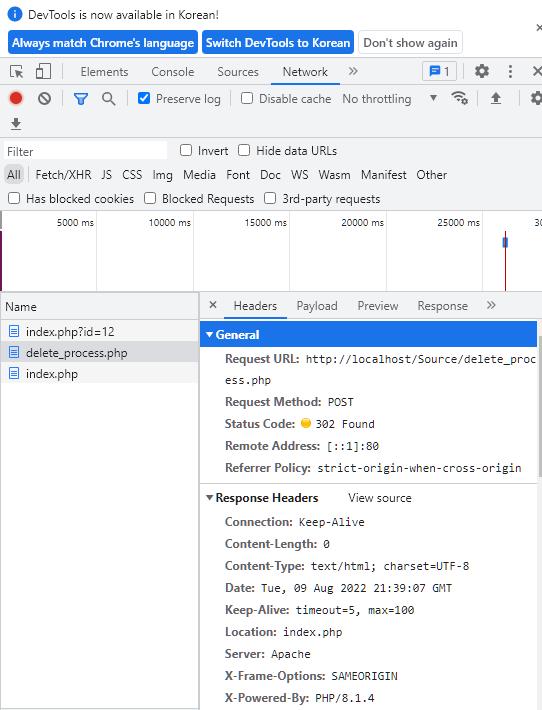Open network conditions wifi icon

point(459,98)
